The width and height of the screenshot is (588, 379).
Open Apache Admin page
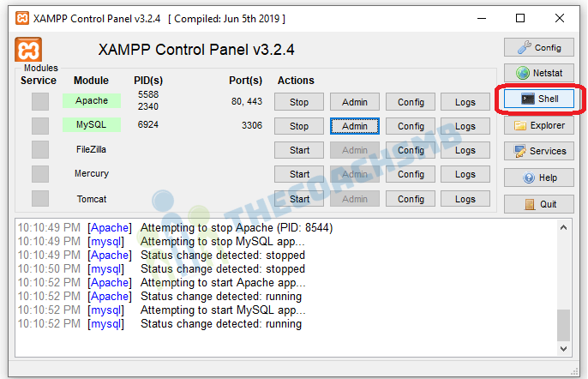[x=354, y=102]
